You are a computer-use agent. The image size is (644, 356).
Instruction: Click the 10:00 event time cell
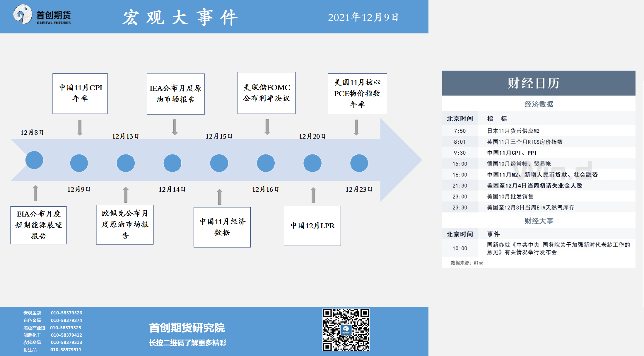point(460,248)
